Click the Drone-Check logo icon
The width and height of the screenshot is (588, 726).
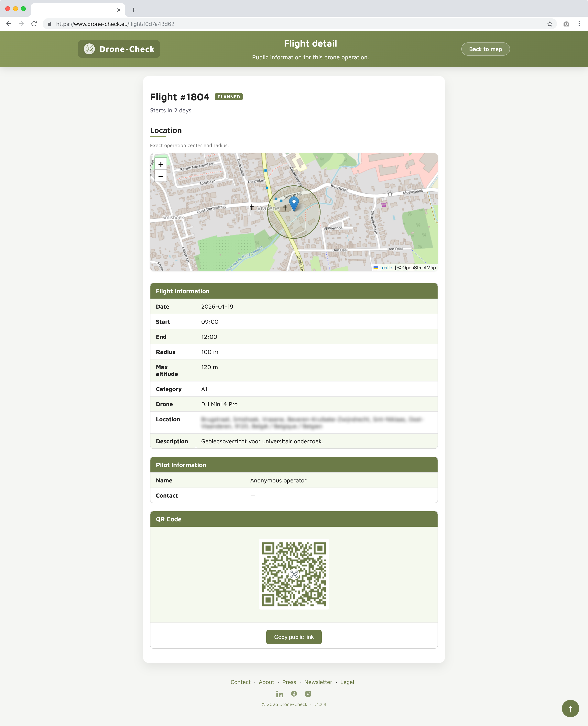pyautogui.click(x=89, y=49)
